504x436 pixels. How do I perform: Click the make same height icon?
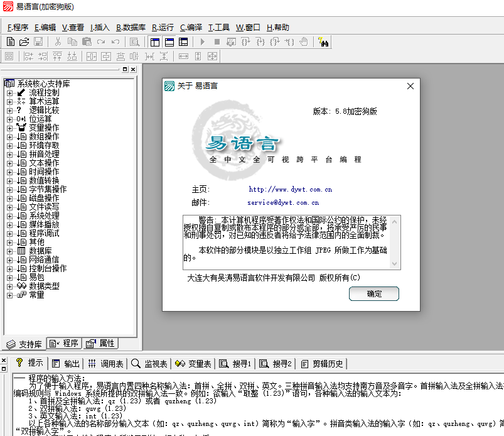coord(198,57)
